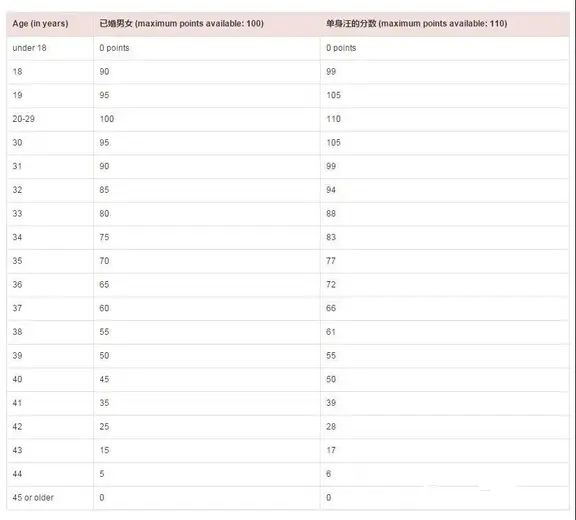This screenshot has width=576, height=520.
Task: Click the '0 points' cell under 已婚男女
Action: coord(114,48)
